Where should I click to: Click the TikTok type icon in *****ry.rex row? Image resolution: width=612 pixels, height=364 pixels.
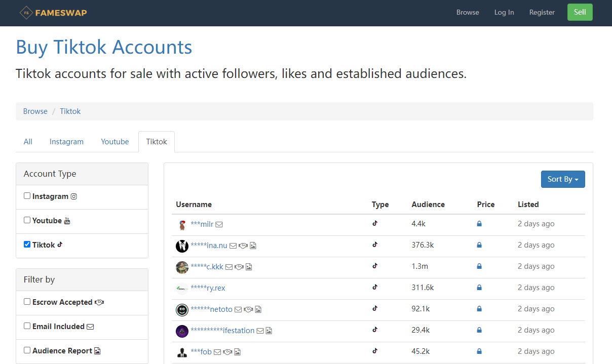click(x=375, y=287)
